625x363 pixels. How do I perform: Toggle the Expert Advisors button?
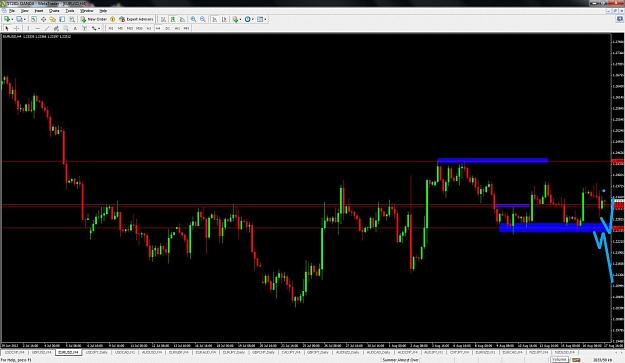(x=136, y=19)
